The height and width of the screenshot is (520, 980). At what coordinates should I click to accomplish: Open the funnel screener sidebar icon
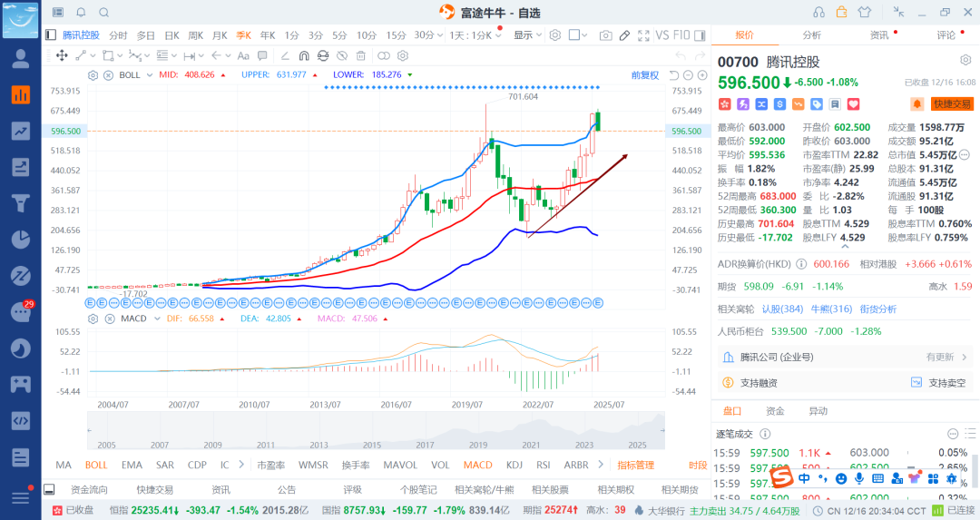coord(21,202)
